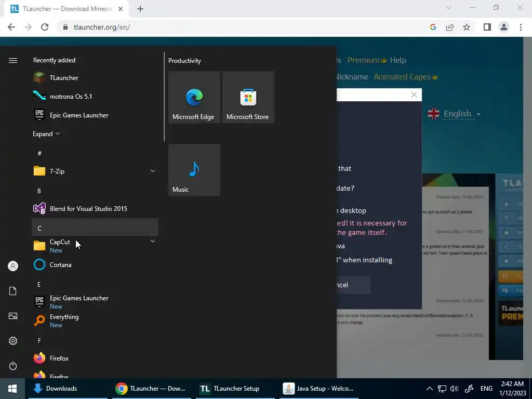Open Firefox below the F header
532x399 pixels.
coord(95,358)
